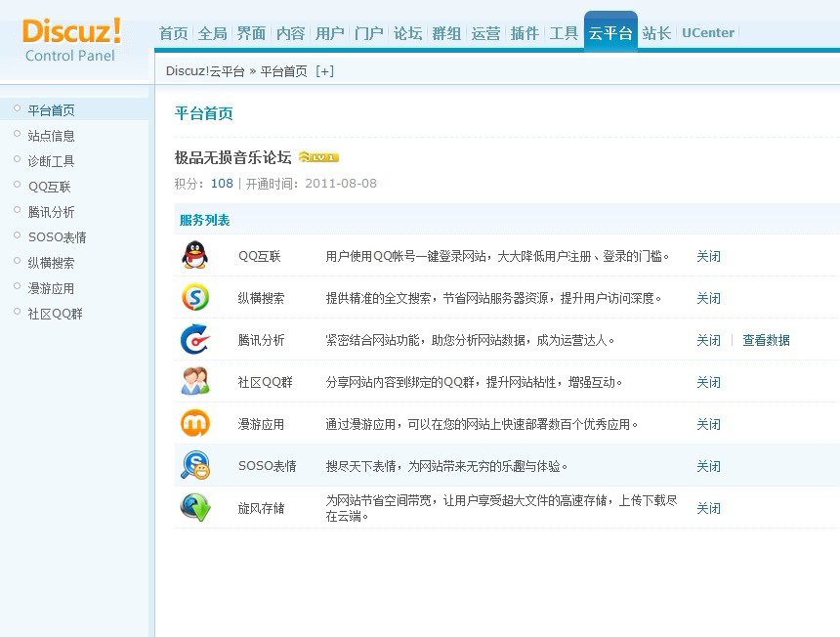Open the 首页 top menu
Viewport: 840px width, 637px height.
point(174,33)
